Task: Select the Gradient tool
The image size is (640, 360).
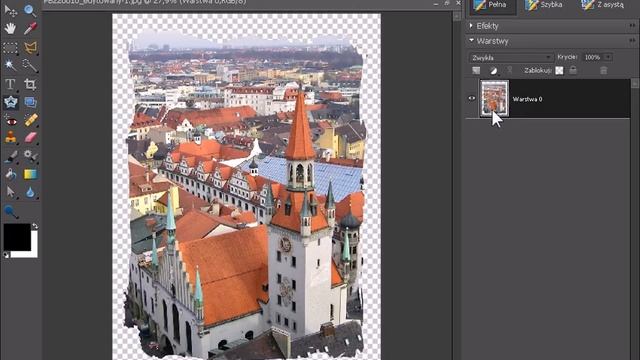Action: coord(30,174)
